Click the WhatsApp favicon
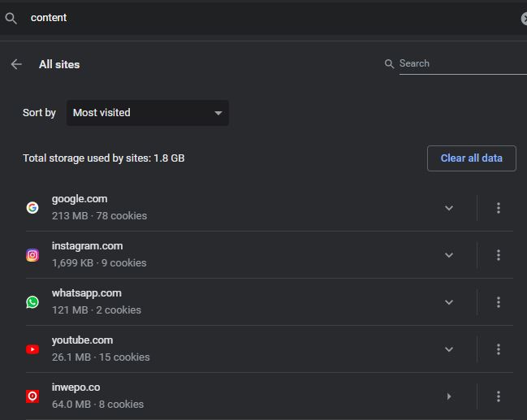 pyautogui.click(x=32, y=302)
